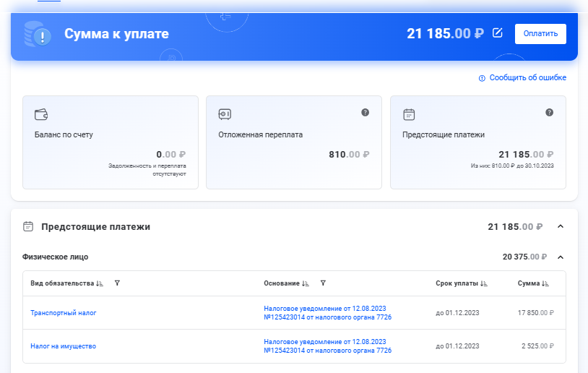Click the 2 525.00 ₽ amount cell
The height and width of the screenshot is (373, 588).
pos(537,346)
